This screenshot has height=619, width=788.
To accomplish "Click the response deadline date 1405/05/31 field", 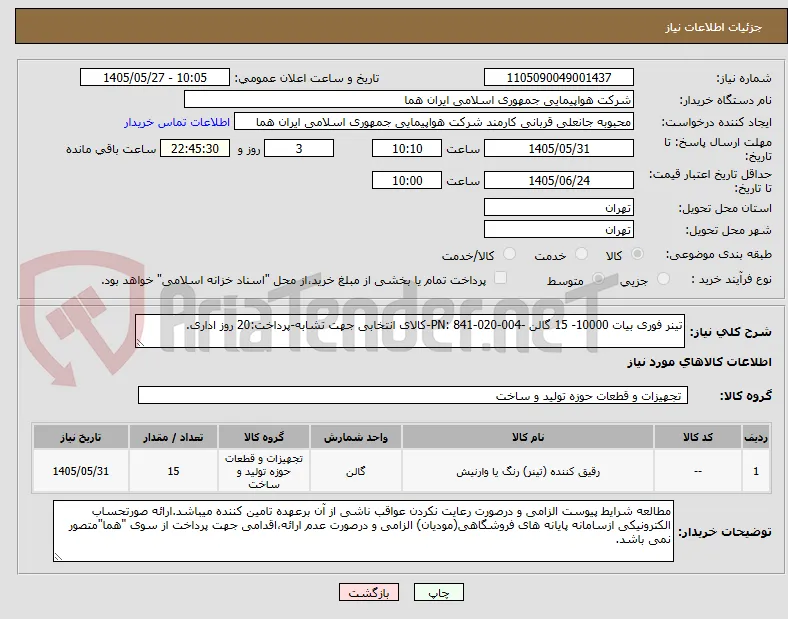I will 559,148.
